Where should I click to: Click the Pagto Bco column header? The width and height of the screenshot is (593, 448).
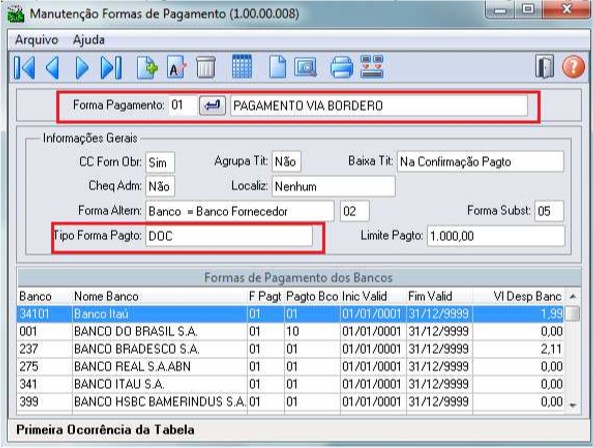pyautogui.click(x=312, y=296)
